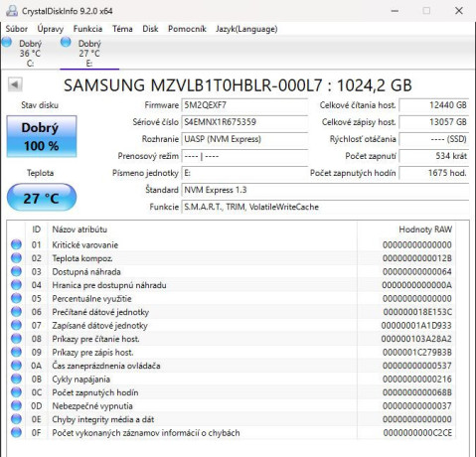The height and width of the screenshot is (457, 476).
Task: Select the Nebezpečné vypnutia attribute name
Action: pos(92,406)
